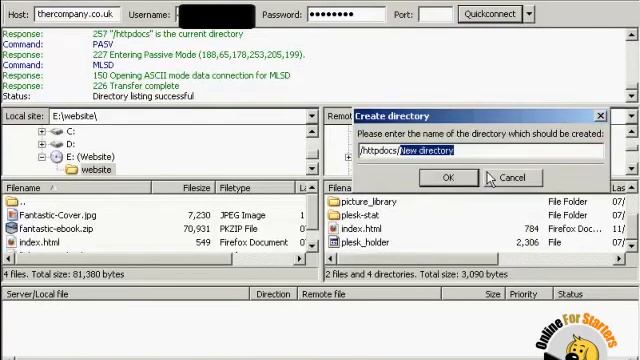The width and height of the screenshot is (640, 360).
Task: Click Direction queue column header
Action: click(273, 294)
